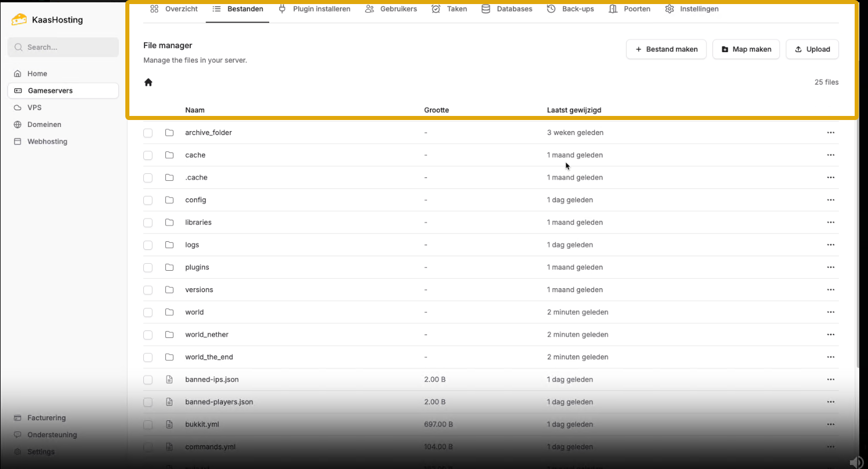This screenshot has width=868, height=469.
Task: Go to Domeinen in the sidebar
Action: click(44, 125)
